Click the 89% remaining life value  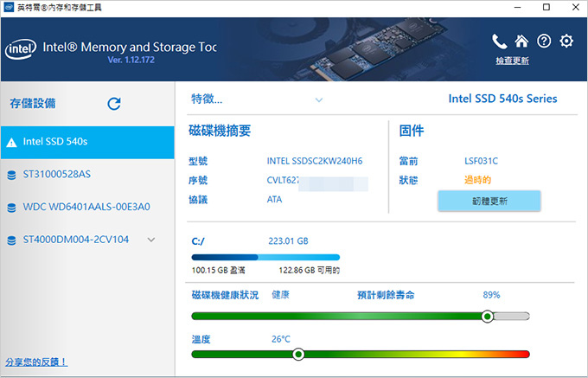pos(491,295)
